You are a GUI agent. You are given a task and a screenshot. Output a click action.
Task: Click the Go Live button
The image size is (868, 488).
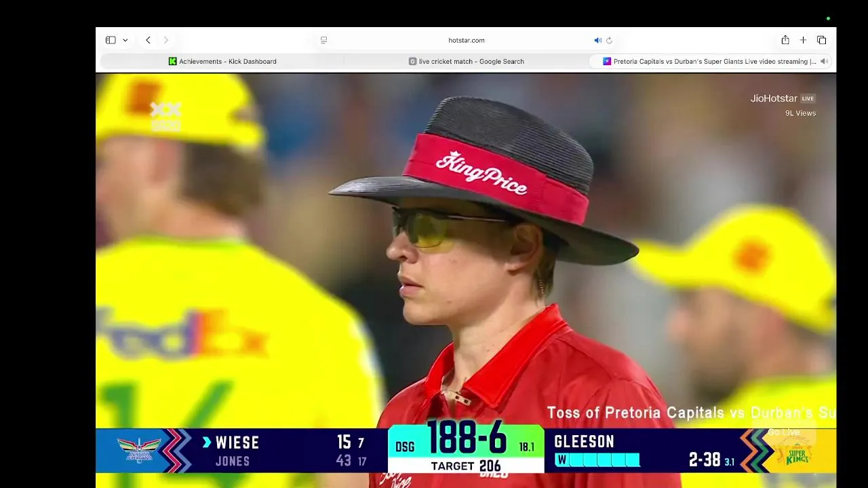coord(783,432)
